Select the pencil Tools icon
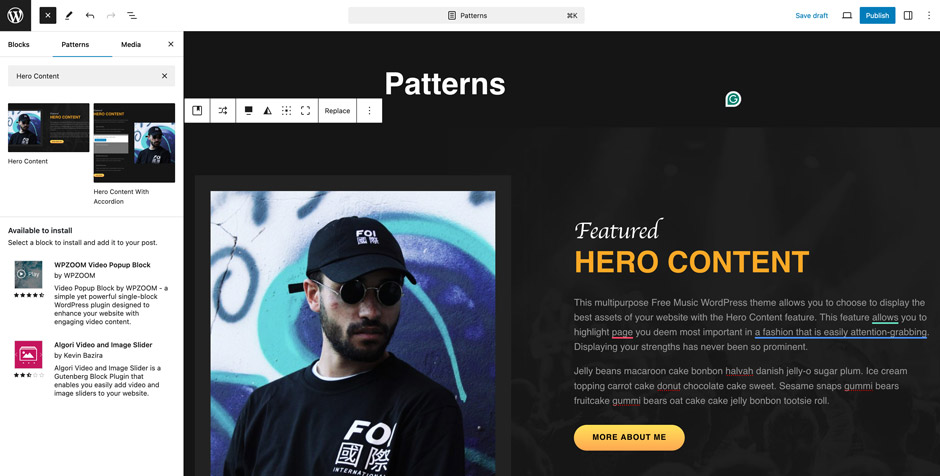This screenshot has height=476, width=940. [x=69, y=16]
